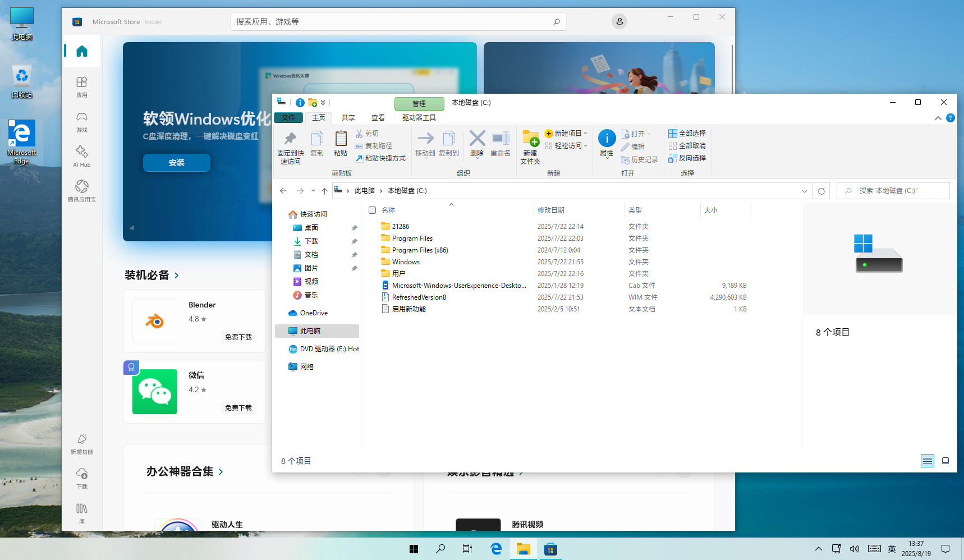Viewport: 964px width, 560px height.
Task: Click 免费下载 for Blender
Action: coord(238,337)
